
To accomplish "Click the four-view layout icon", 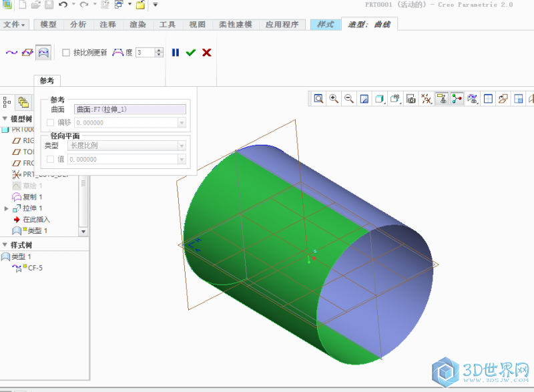I will click(x=488, y=99).
